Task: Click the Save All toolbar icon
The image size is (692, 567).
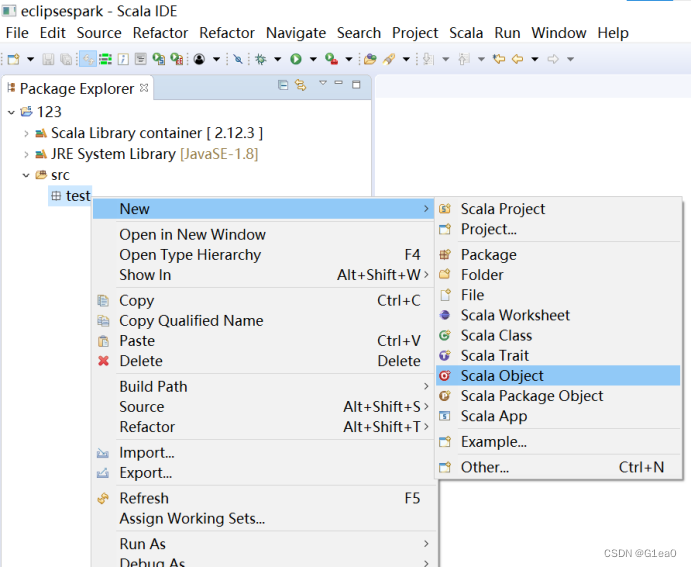Action: pos(66,59)
